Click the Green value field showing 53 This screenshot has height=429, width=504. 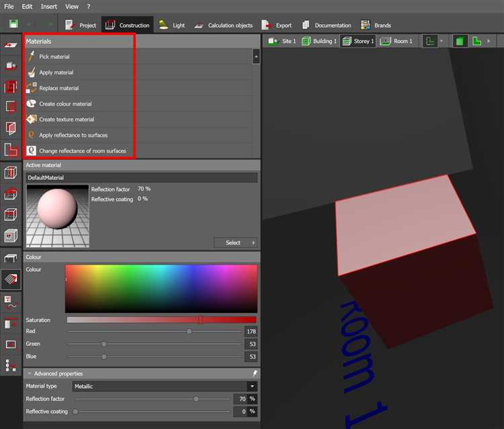251,344
